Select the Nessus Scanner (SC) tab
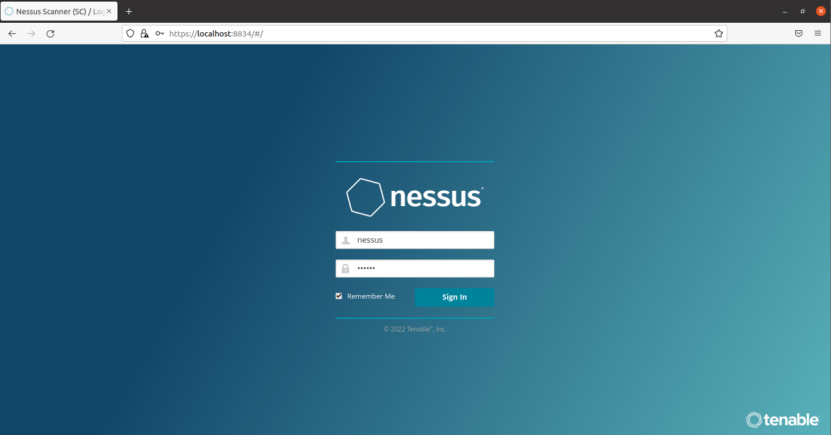Screen dimensions: 831x436 point(59,11)
